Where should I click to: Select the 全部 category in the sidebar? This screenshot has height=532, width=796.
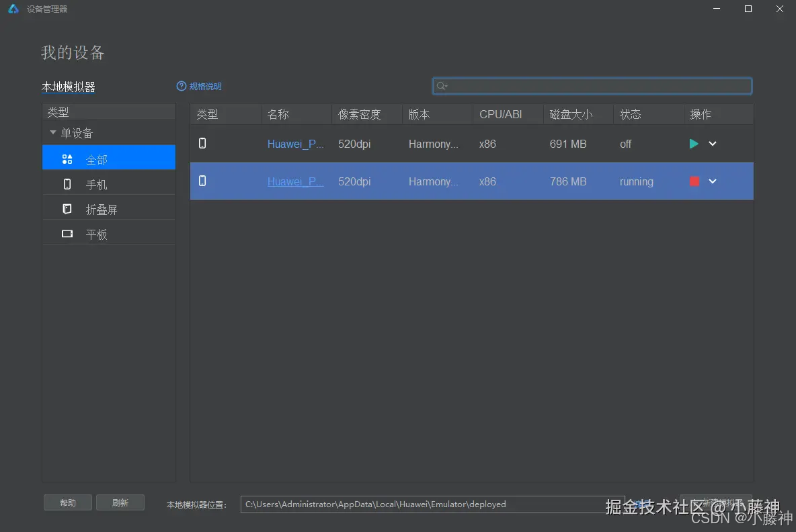(96, 157)
